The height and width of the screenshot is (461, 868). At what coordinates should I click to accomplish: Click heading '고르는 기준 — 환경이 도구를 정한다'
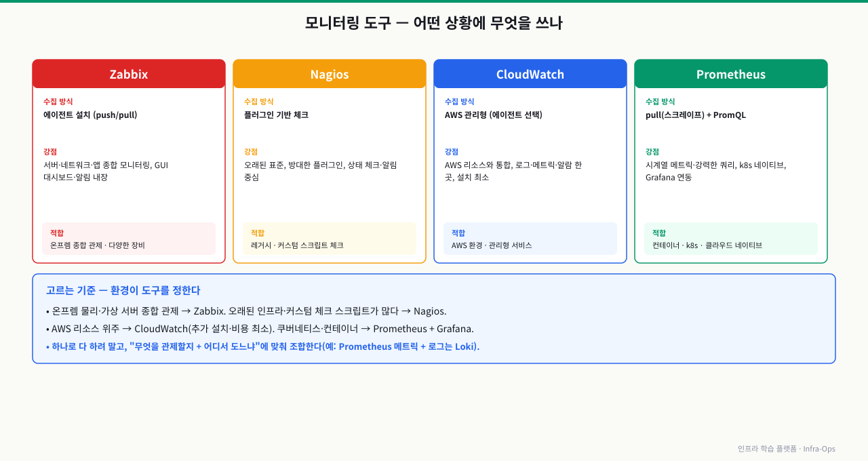(x=123, y=290)
